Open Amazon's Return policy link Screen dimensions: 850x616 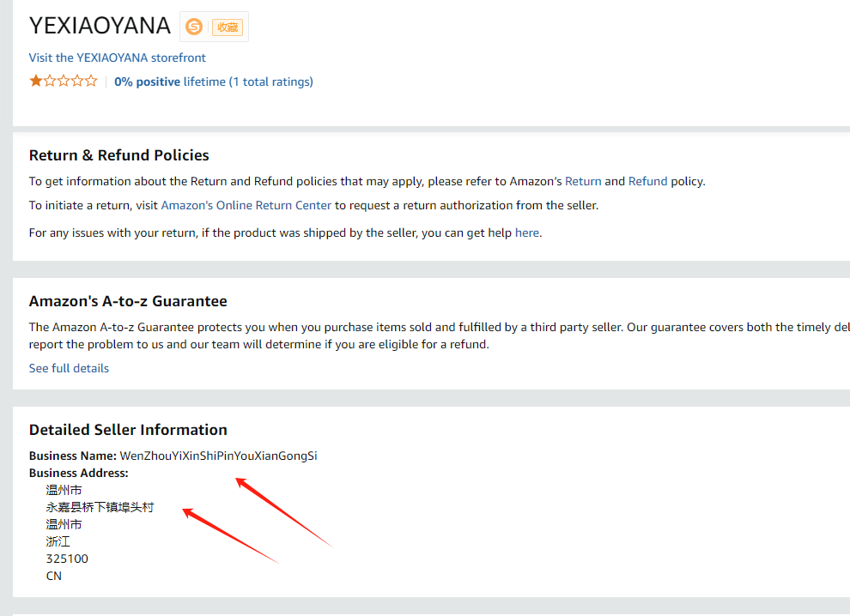click(583, 181)
